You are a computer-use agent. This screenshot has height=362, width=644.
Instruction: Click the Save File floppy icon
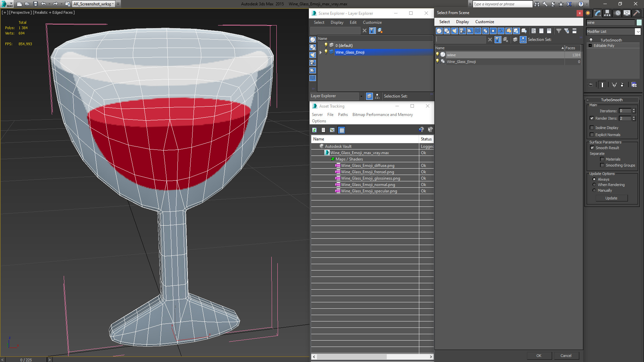tap(35, 4)
